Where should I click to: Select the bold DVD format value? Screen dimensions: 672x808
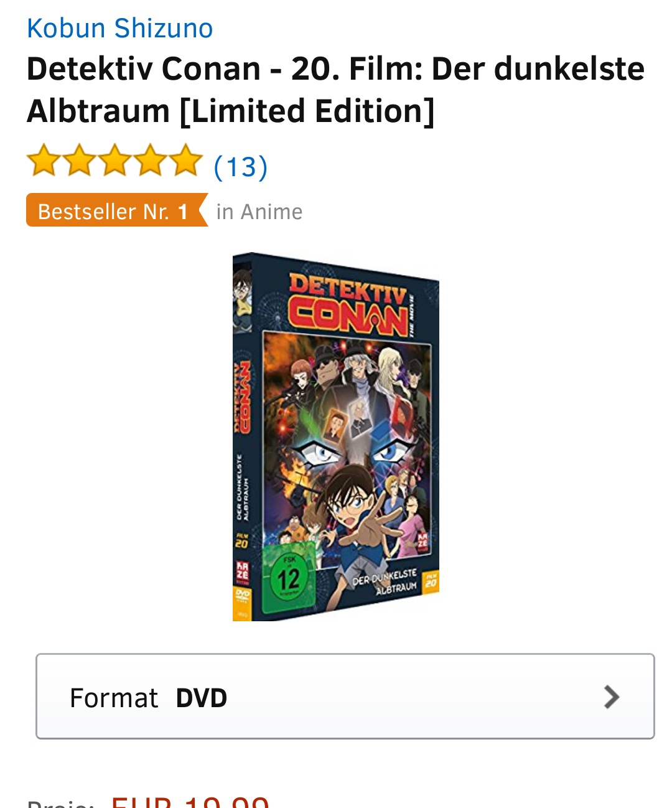pos(202,698)
